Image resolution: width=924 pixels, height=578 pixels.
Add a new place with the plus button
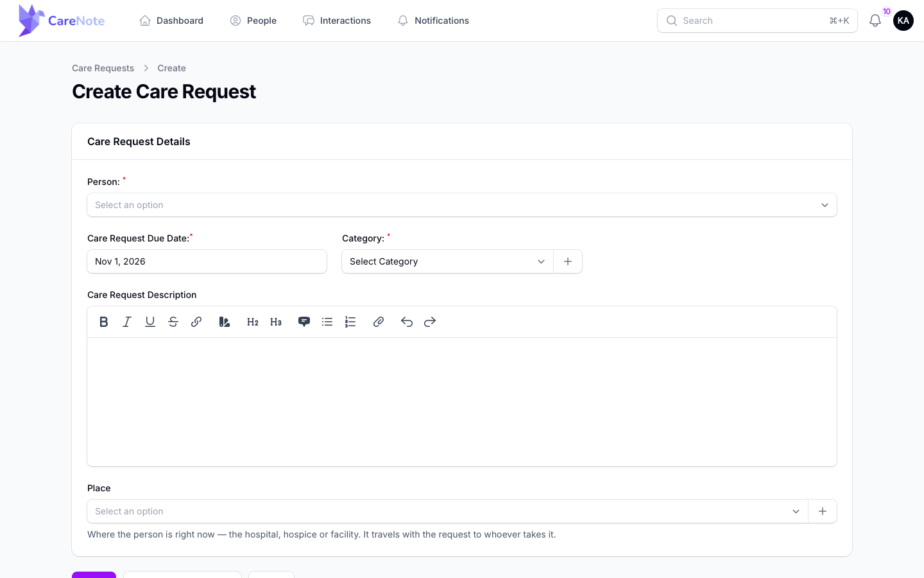pyautogui.click(x=823, y=511)
